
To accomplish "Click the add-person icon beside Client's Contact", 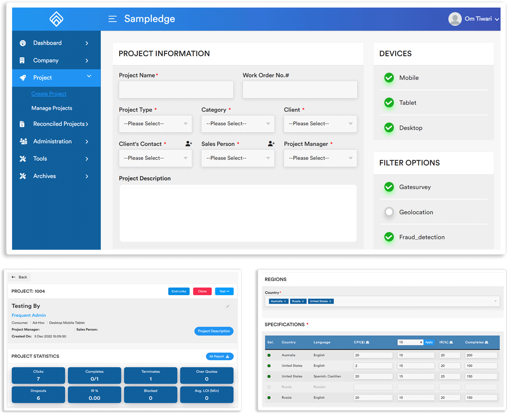I will point(189,144).
